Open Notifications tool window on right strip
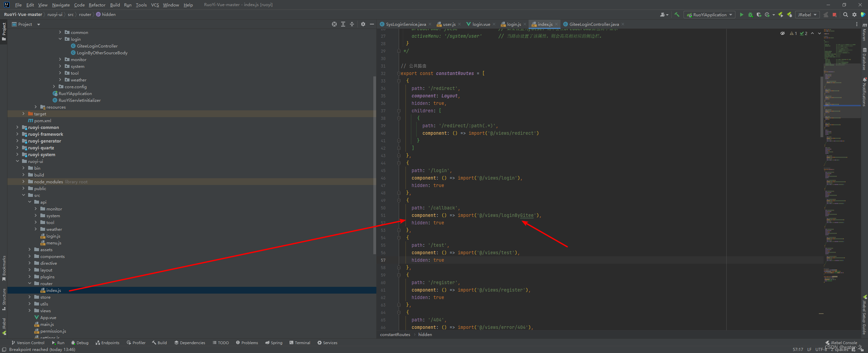Screen dimensions: 868x353 pyautogui.click(x=864, y=92)
